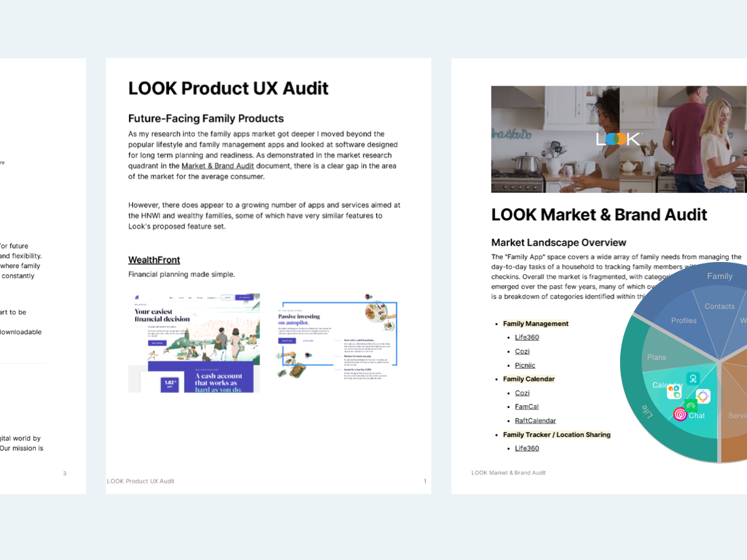
Task: Open Life360 link under Family Management
Action: point(527,337)
